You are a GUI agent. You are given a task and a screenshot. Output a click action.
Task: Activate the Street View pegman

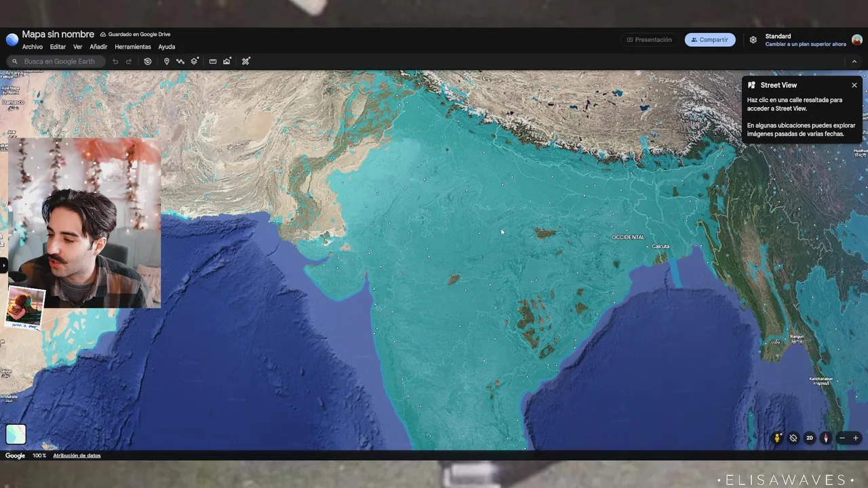point(777,438)
